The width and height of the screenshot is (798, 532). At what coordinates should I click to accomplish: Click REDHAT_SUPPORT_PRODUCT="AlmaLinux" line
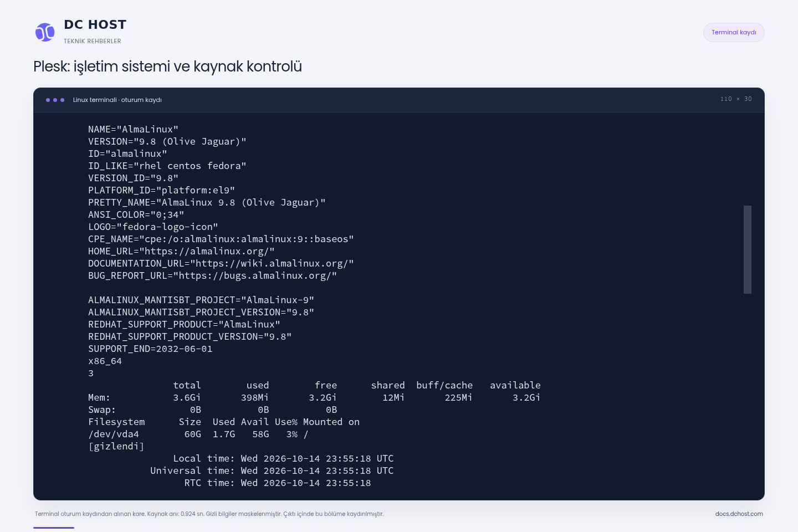[184, 324]
